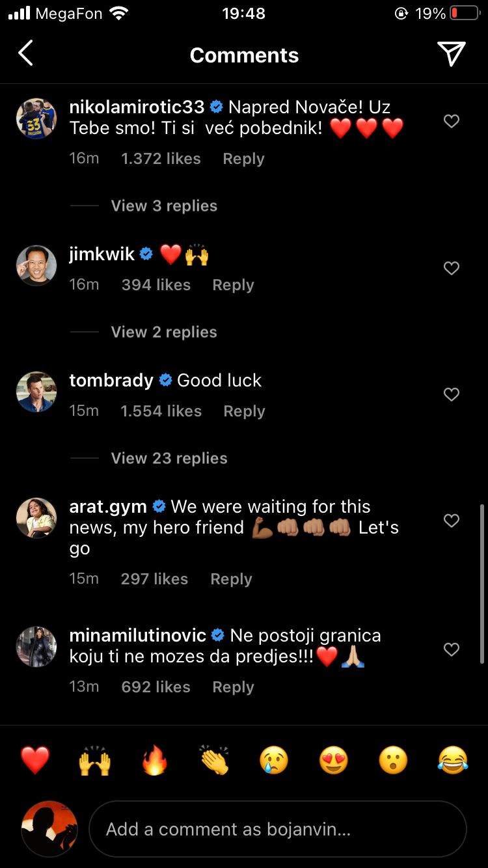Open the share paper plane icon
The width and height of the screenshot is (488, 868).
[451, 54]
